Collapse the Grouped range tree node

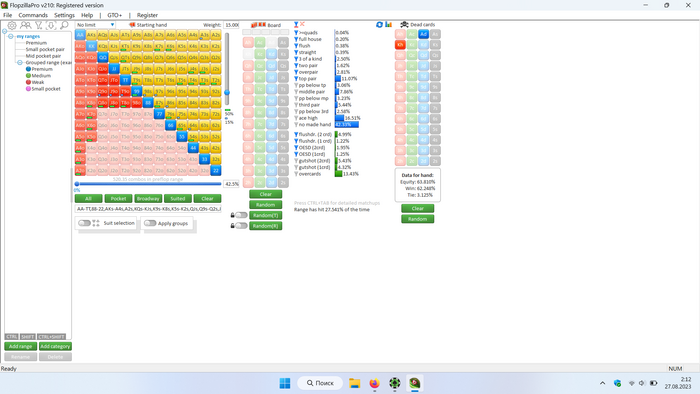point(20,62)
